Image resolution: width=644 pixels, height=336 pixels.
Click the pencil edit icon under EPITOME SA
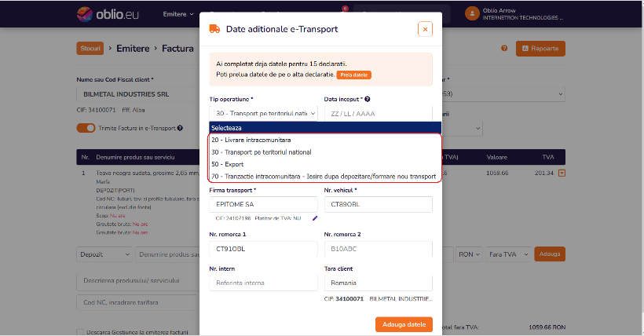pos(315,218)
